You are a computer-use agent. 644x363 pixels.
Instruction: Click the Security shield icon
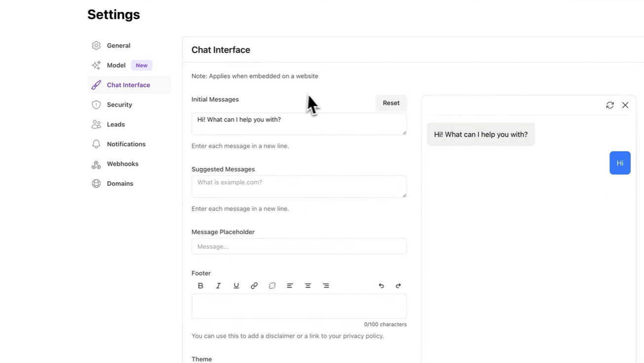[96, 105]
